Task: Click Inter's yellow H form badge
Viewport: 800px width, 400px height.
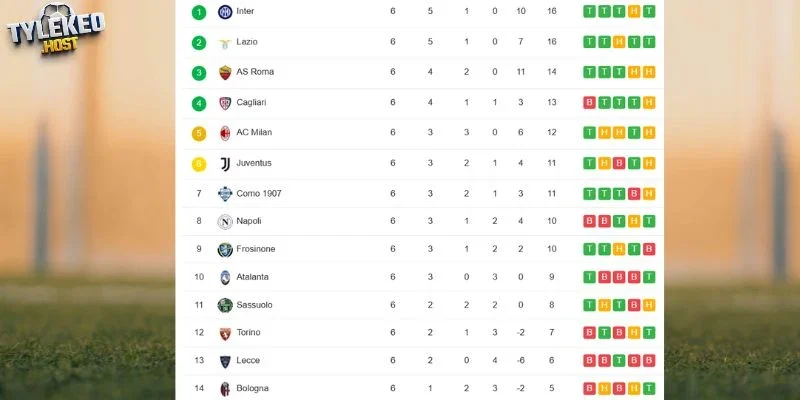Action: [634, 12]
